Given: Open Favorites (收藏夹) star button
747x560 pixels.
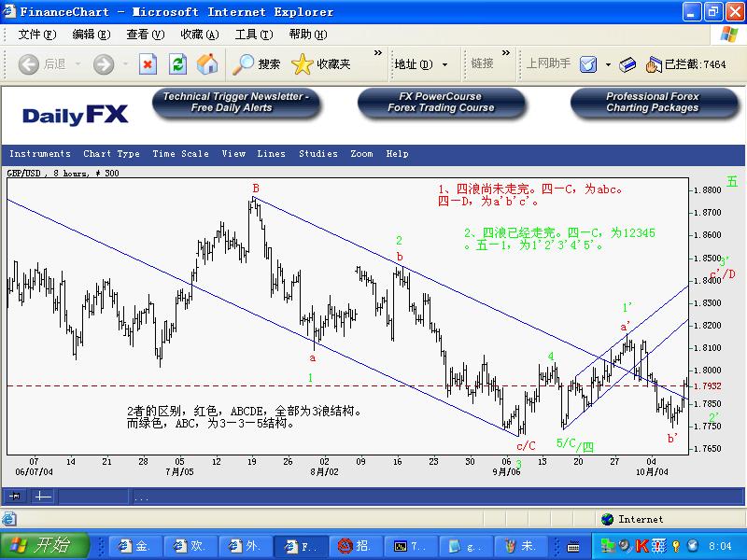Looking at the screenshot, I should click(321, 64).
